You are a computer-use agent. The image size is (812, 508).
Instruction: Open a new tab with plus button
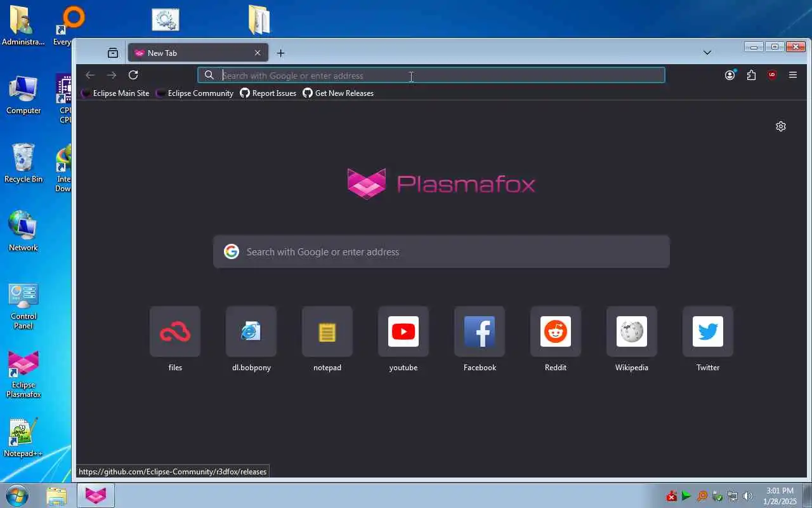click(280, 53)
